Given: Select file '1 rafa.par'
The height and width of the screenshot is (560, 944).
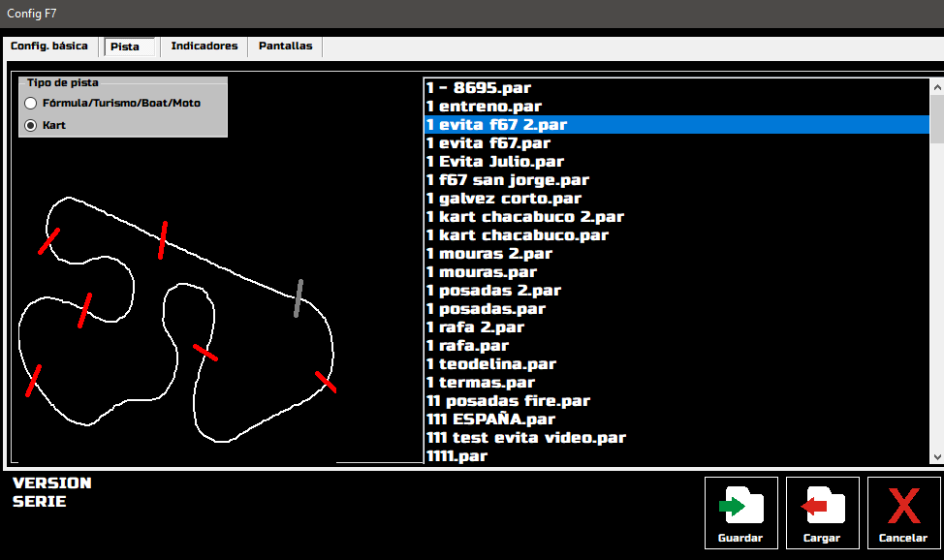Looking at the screenshot, I should tap(677, 346).
